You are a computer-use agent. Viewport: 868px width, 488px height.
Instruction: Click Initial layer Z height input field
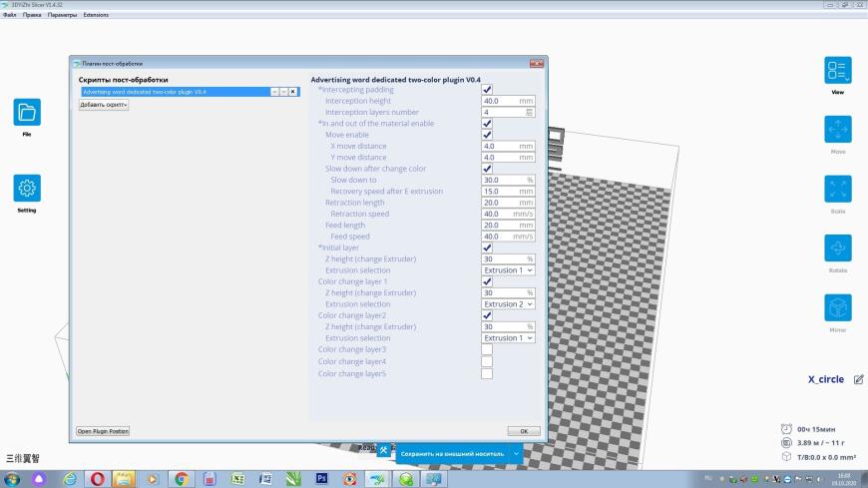pos(508,259)
